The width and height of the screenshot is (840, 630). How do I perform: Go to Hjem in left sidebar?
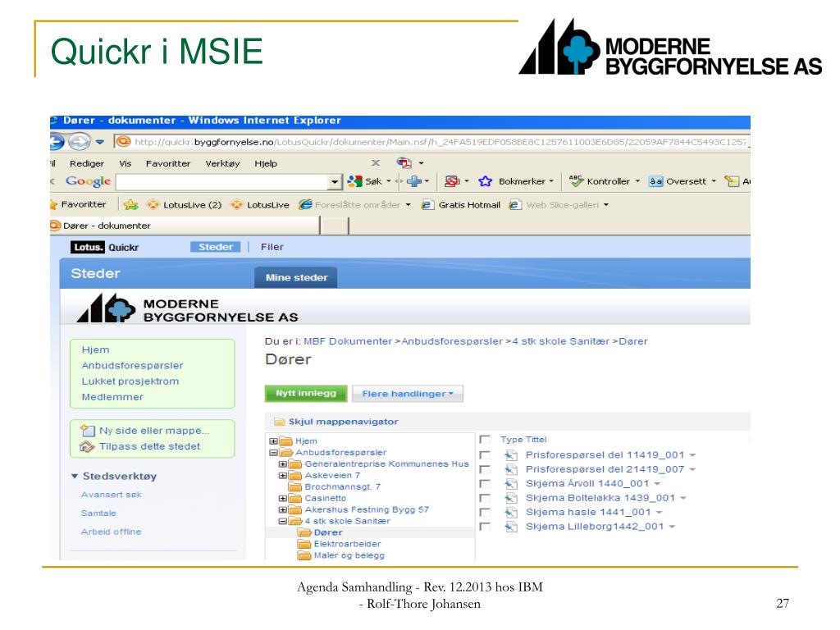(95, 349)
